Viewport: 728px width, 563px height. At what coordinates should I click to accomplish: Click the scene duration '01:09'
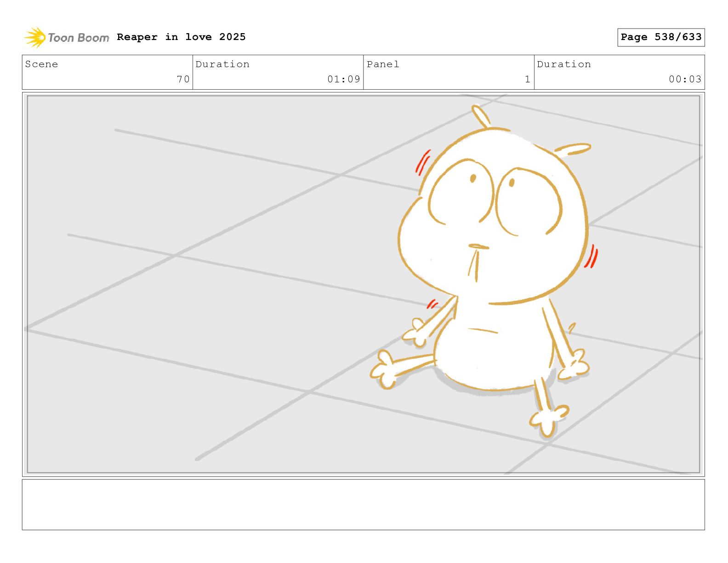[344, 79]
